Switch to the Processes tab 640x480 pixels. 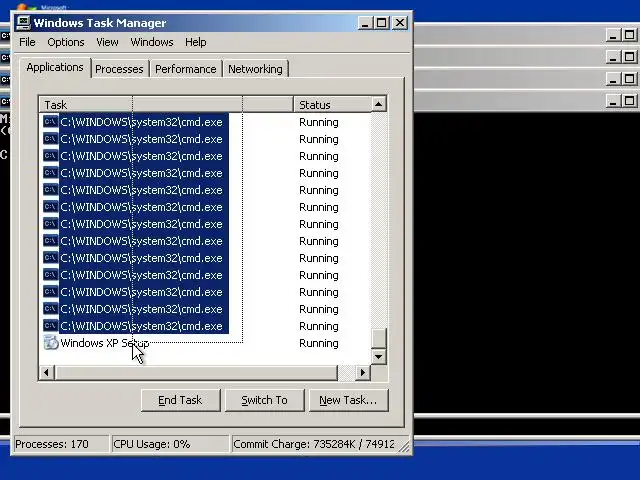[x=119, y=69]
